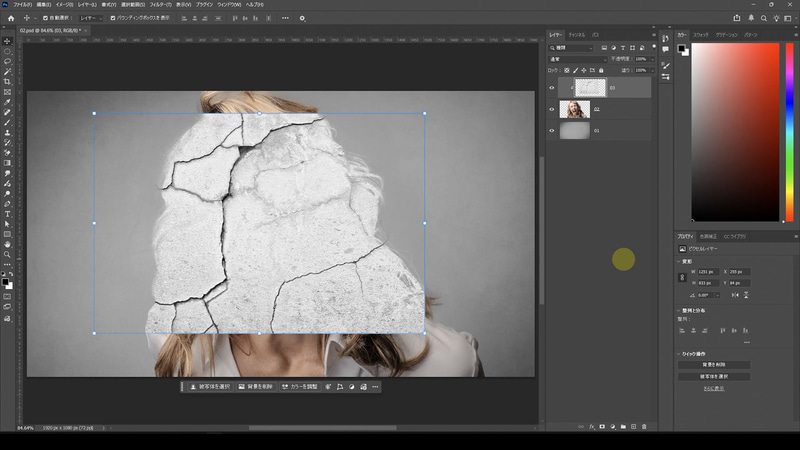Toggle the bounding box display checkbox
The width and height of the screenshot is (800, 450).
point(113,18)
